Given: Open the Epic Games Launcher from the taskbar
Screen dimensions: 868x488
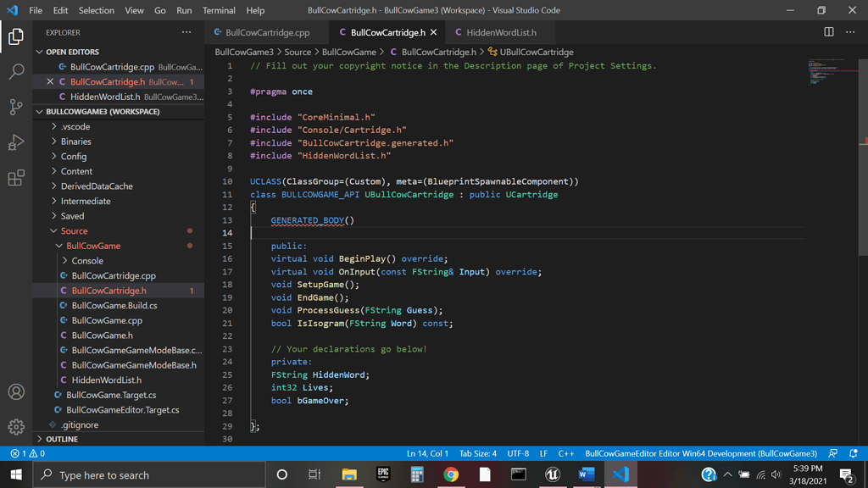Looking at the screenshot, I should (383, 474).
